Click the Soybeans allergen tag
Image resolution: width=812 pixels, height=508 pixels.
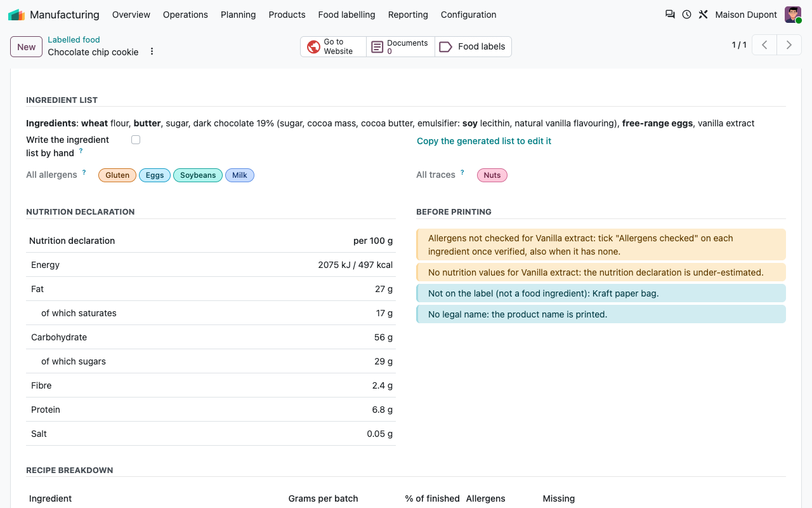coord(198,175)
